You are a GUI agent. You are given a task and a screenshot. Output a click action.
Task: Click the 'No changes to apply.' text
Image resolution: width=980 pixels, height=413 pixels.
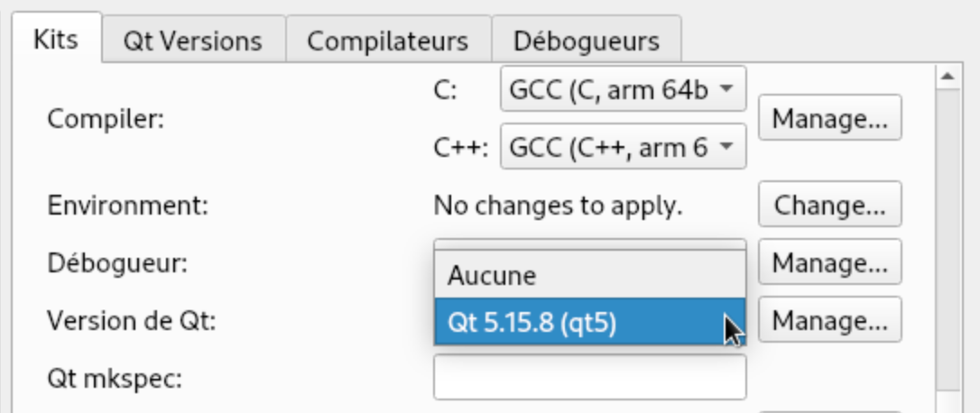558,206
